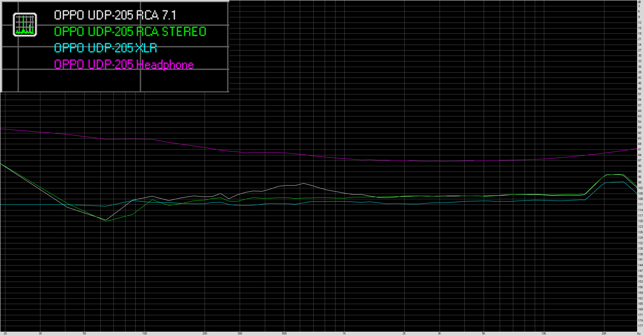The height and width of the screenshot is (336, 644).
Task: Select the green RCA STEREO legend entry
Action: click(x=130, y=31)
